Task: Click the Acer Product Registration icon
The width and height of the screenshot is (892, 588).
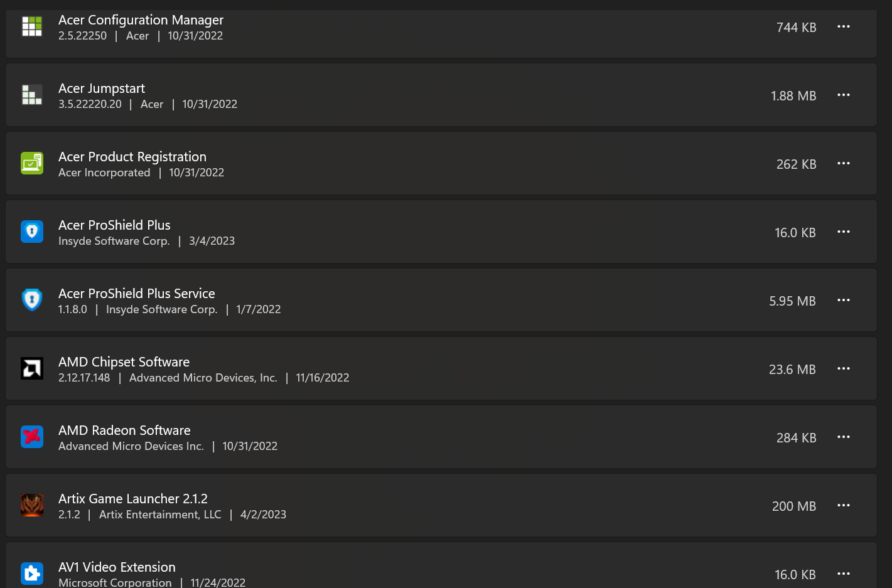Action: (32, 163)
